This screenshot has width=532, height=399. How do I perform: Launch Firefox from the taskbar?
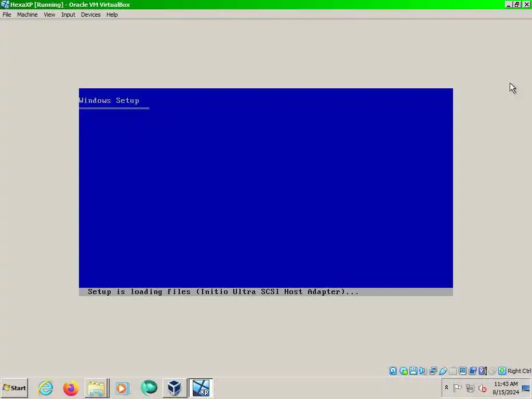(x=71, y=388)
